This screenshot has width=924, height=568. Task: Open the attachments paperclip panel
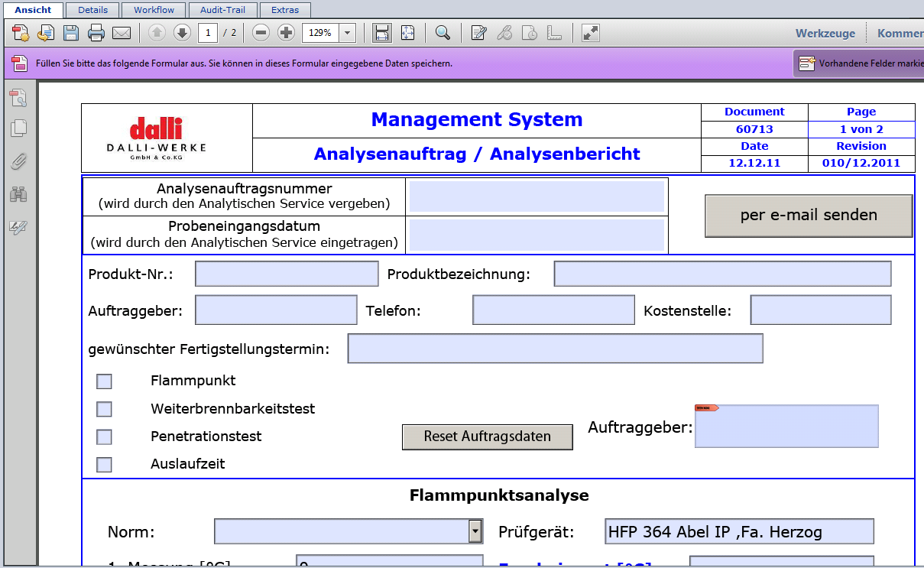click(x=18, y=161)
